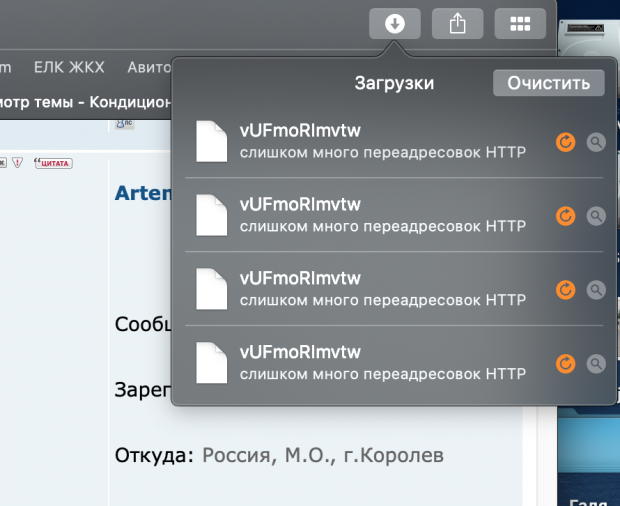Open the Safari downloads button in toolbar
This screenshot has width=620, height=506.
(x=395, y=24)
